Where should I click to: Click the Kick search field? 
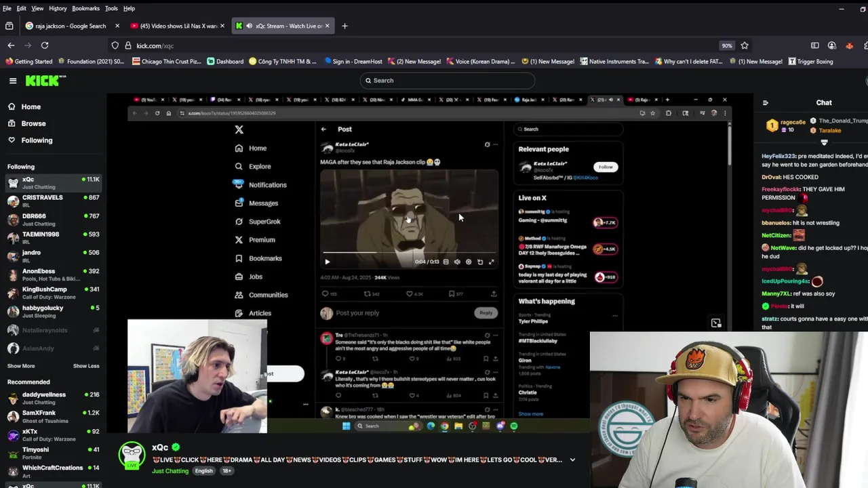[447, 81]
